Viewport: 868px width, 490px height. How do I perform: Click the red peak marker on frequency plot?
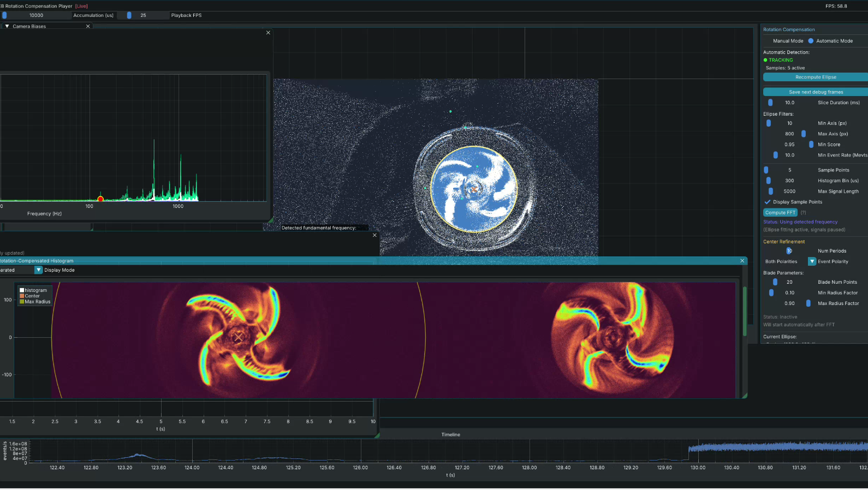pyautogui.click(x=100, y=199)
